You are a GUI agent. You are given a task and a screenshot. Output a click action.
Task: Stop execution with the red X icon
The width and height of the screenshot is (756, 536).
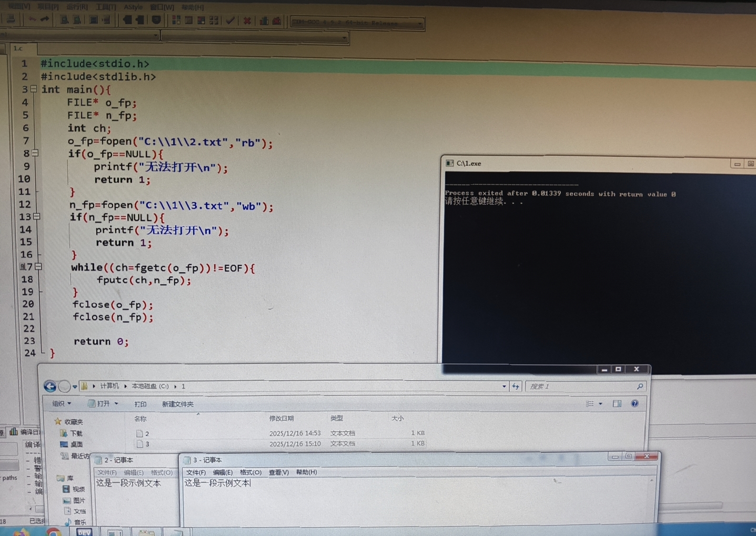(247, 21)
